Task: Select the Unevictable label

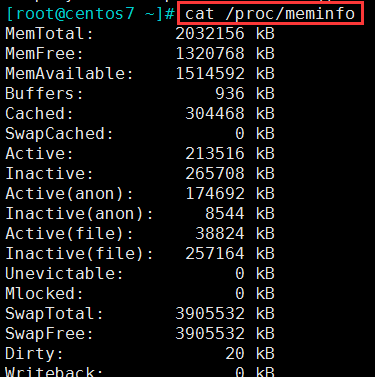Action: [x=64, y=274]
